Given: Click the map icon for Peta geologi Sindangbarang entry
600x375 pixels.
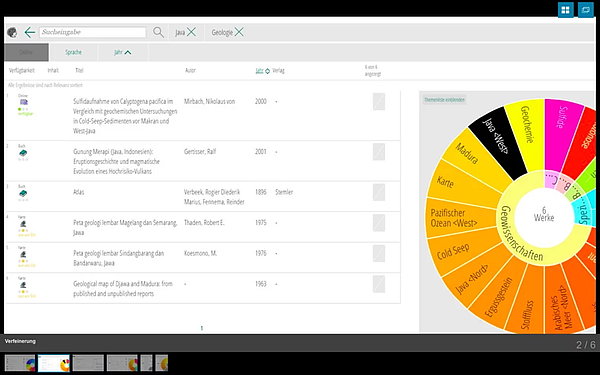Looking at the screenshot, I should pos(23,254).
